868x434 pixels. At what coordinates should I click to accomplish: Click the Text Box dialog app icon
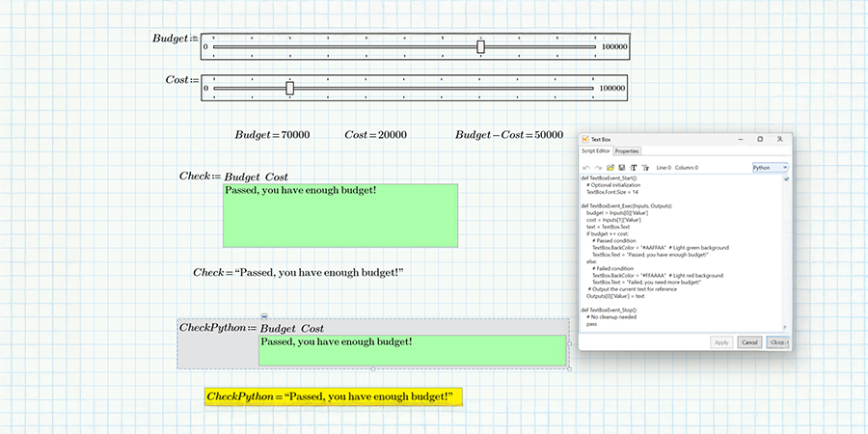[x=584, y=140]
